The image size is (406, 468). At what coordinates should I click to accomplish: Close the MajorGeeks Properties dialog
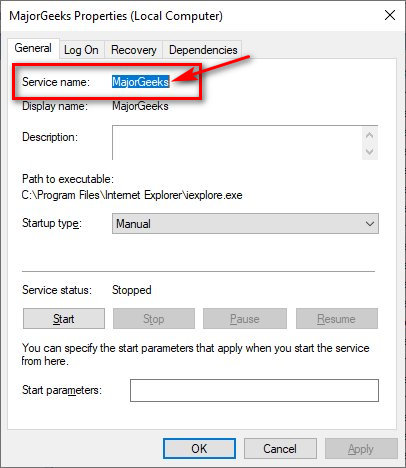pyautogui.click(x=390, y=15)
